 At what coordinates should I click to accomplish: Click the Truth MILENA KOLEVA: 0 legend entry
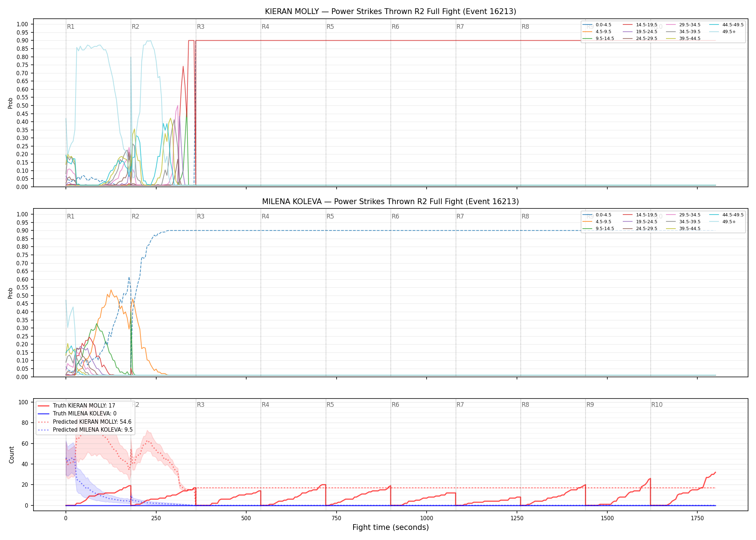[77, 414]
